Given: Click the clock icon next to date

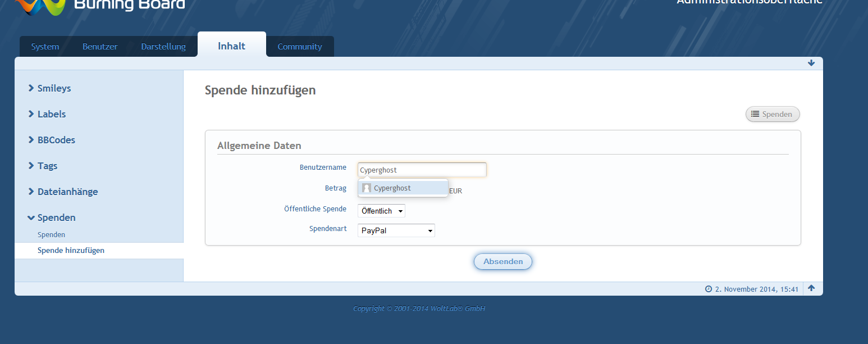Looking at the screenshot, I should tap(709, 289).
